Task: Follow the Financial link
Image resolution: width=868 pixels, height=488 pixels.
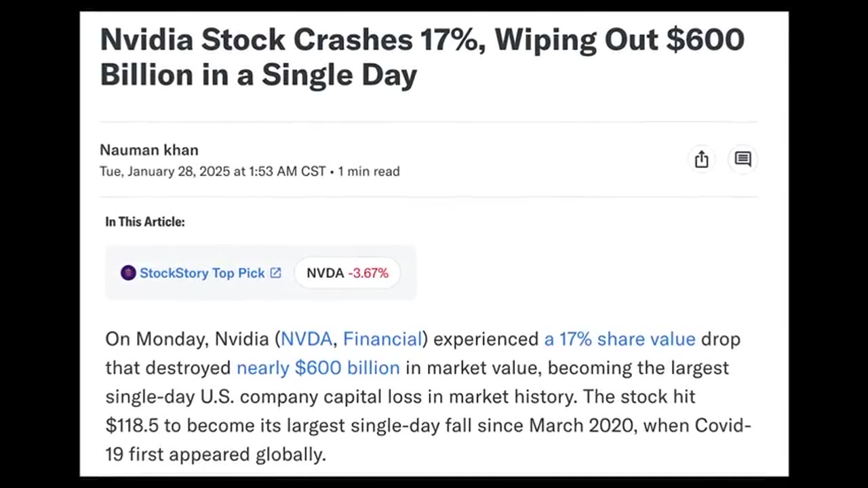Action: pyautogui.click(x=382, y=339)
